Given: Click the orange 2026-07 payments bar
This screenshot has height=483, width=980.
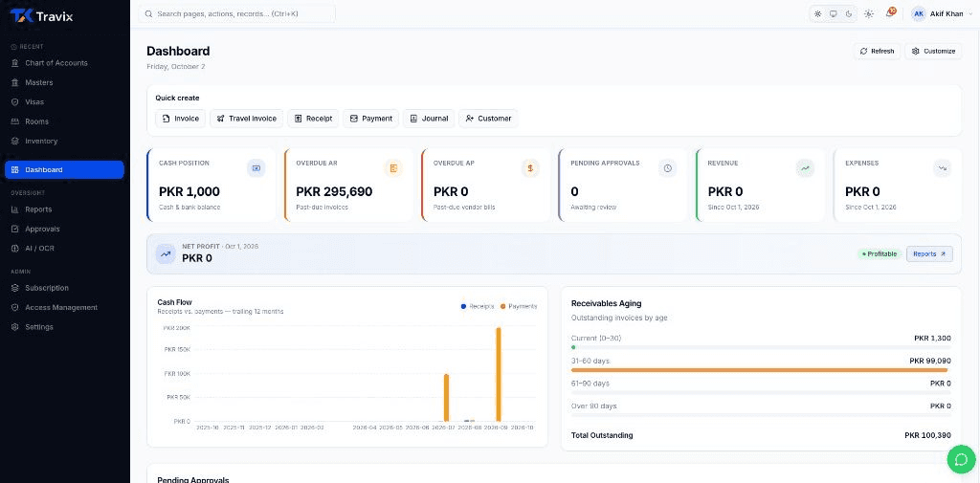Looking at the screenshot, I should click(x=446, y=397).
